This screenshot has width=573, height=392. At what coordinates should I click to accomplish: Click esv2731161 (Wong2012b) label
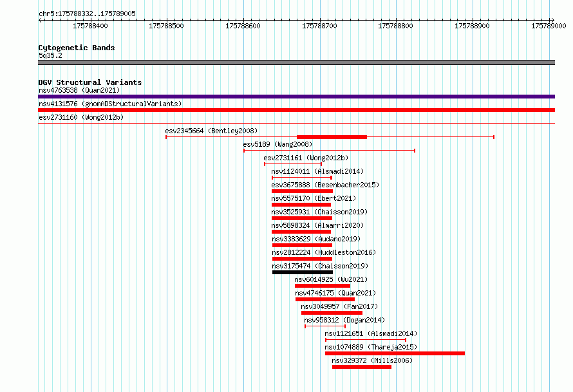[306, 158]
